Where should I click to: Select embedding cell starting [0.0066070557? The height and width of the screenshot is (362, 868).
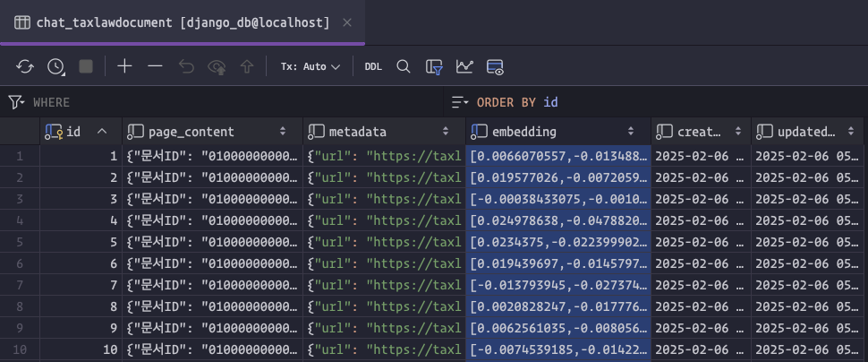pyautogui.click(x=558, y=156)
